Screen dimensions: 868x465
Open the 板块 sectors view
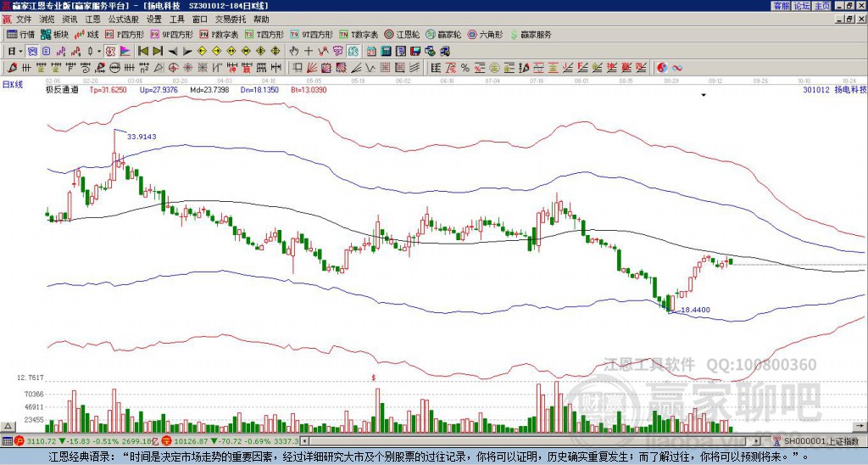tap(54, 34)
